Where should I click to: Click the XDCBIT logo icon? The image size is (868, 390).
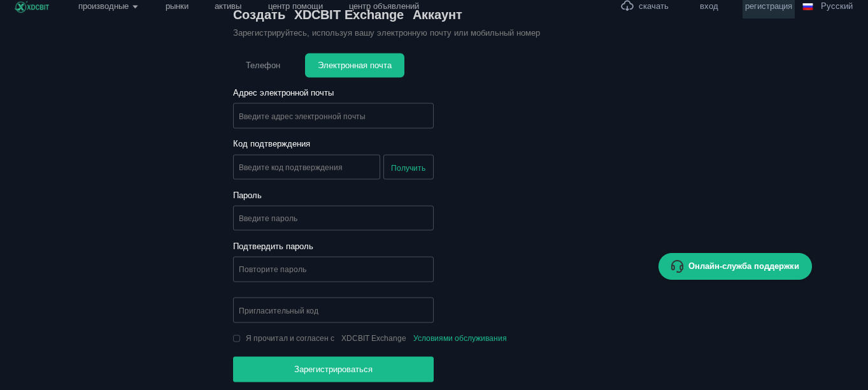[x=21, y=6]
